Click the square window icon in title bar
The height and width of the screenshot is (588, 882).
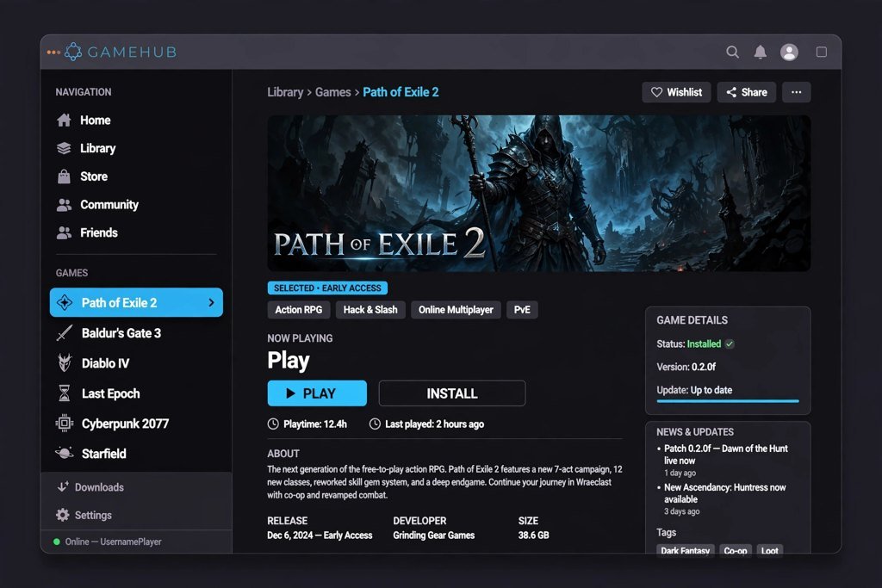click(821, 53)
